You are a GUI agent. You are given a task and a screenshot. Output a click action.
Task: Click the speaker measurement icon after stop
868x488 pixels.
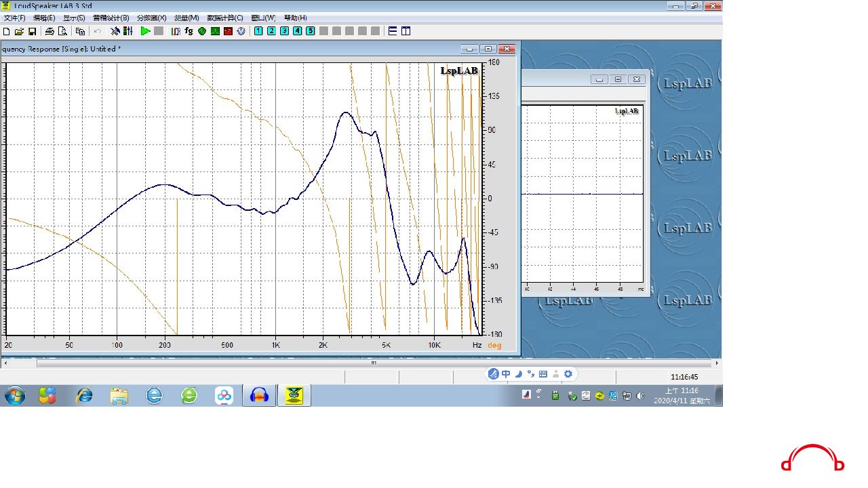[176, 31]
